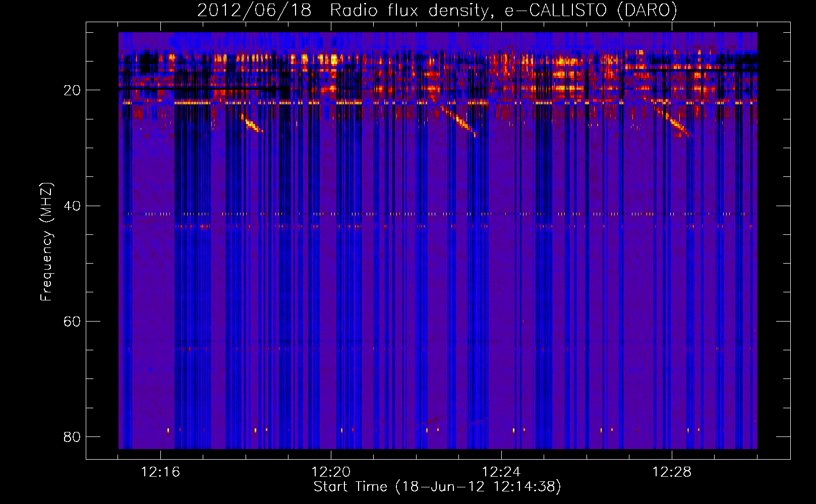This screenshot has height=504, width=816.
Task: Click the 40 MHz frequency tick label
Action: pyautogui.click(x=72, y=206)
